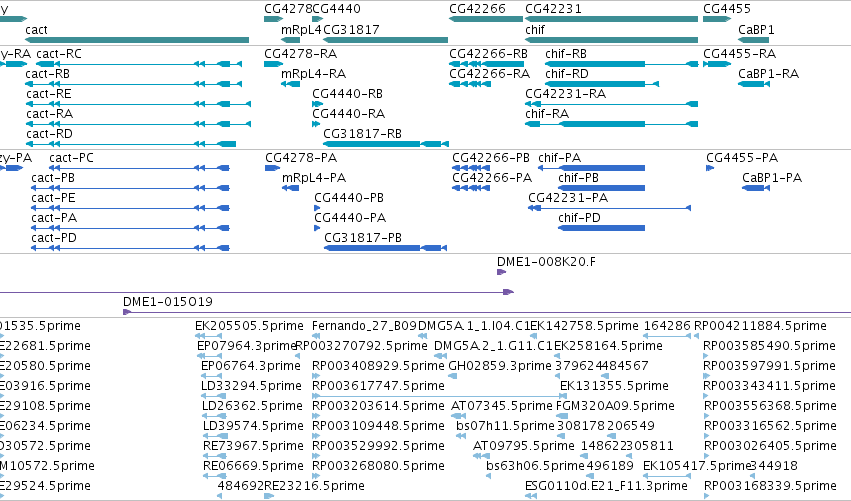Click protein CG42231-PA
Screen dimensions: 851x501
pyautogui.click(x=609, y=208)
